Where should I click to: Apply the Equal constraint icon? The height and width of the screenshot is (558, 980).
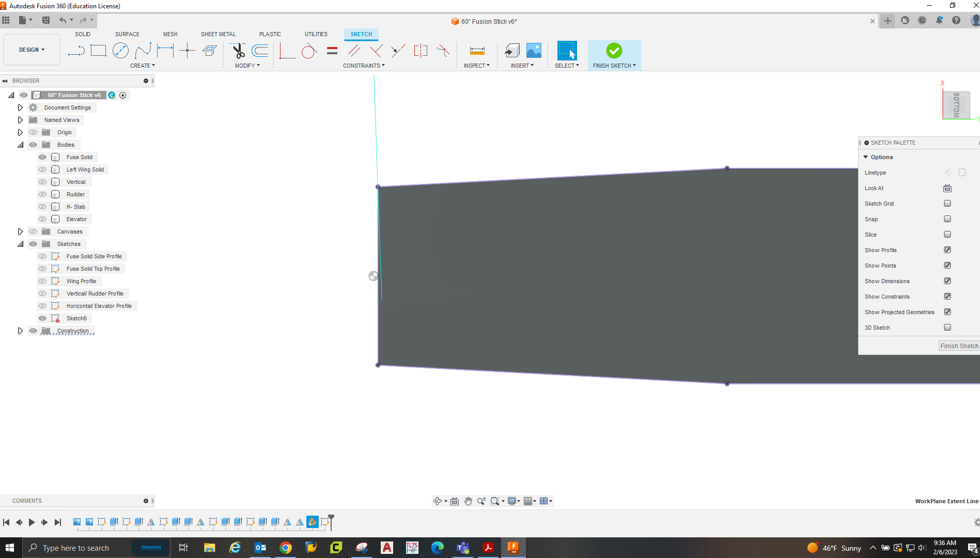click(x=332, y=51)
